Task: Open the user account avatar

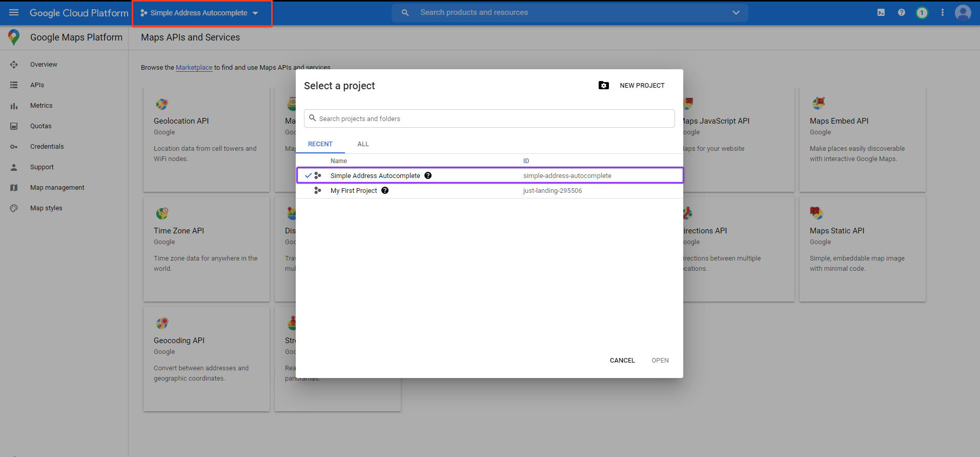Action: point(963,12)
